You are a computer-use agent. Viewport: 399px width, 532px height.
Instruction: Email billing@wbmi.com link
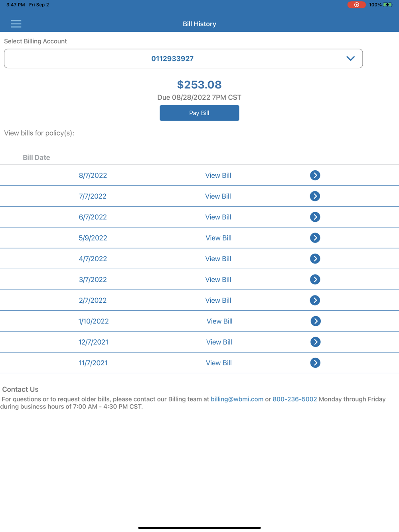[x=237, y=399]
